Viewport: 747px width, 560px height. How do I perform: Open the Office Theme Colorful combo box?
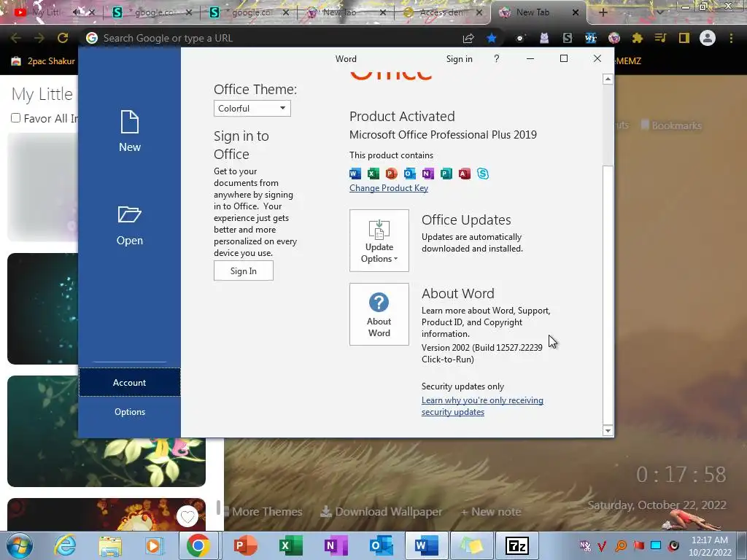coord(252,109)
